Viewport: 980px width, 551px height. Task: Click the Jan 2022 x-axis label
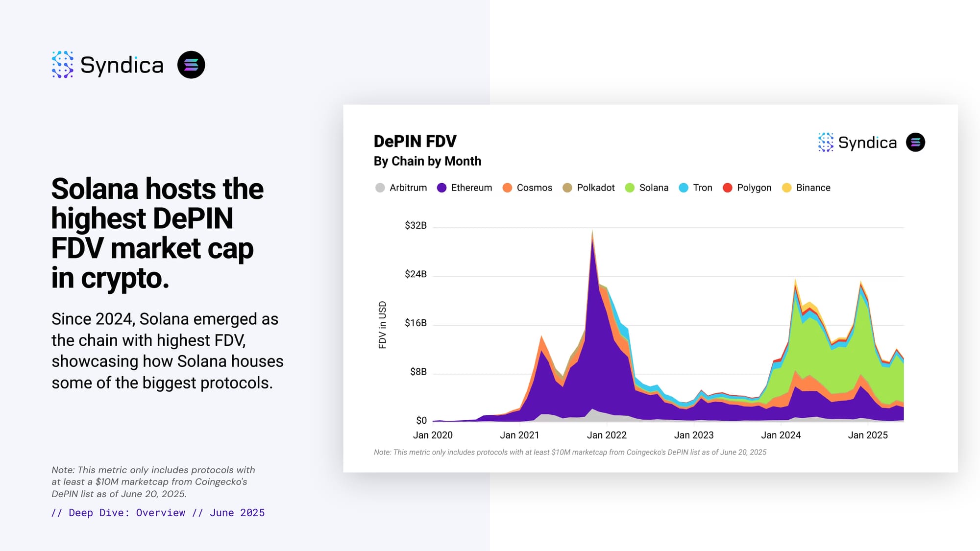pos(607,435)
